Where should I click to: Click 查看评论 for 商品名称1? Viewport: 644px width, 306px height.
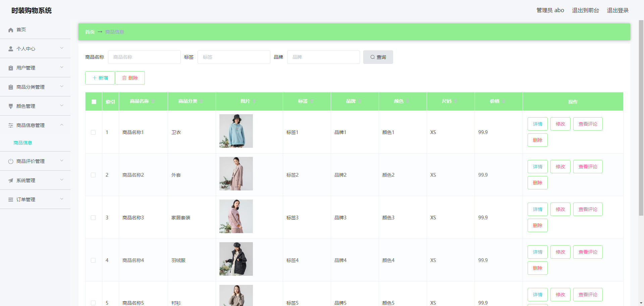(588, 124)
